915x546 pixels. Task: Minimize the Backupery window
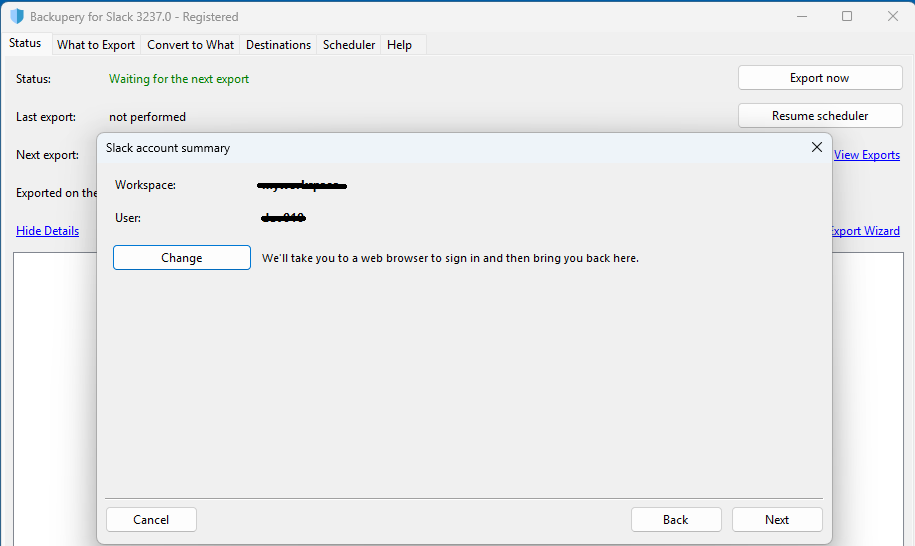click(802, 16)
